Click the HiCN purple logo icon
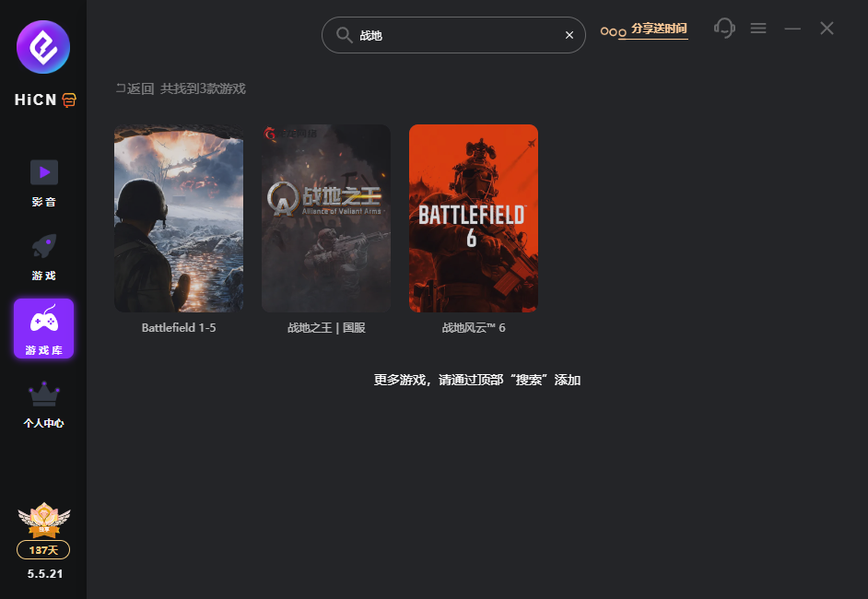 pyautogui.click(x=43, y=47)
